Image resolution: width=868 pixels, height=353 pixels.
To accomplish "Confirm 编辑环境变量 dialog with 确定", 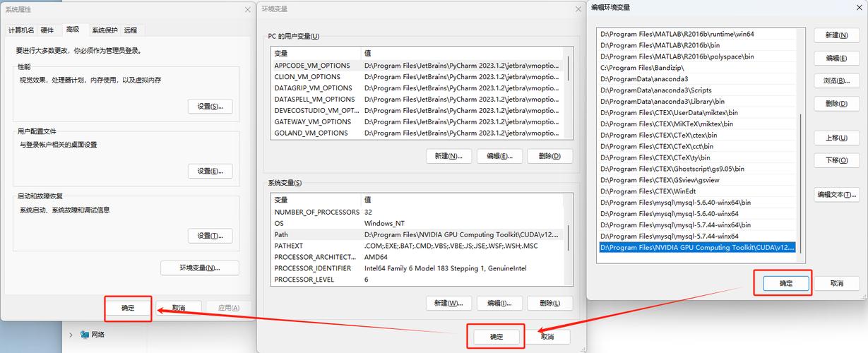I will tap(786, 283).
